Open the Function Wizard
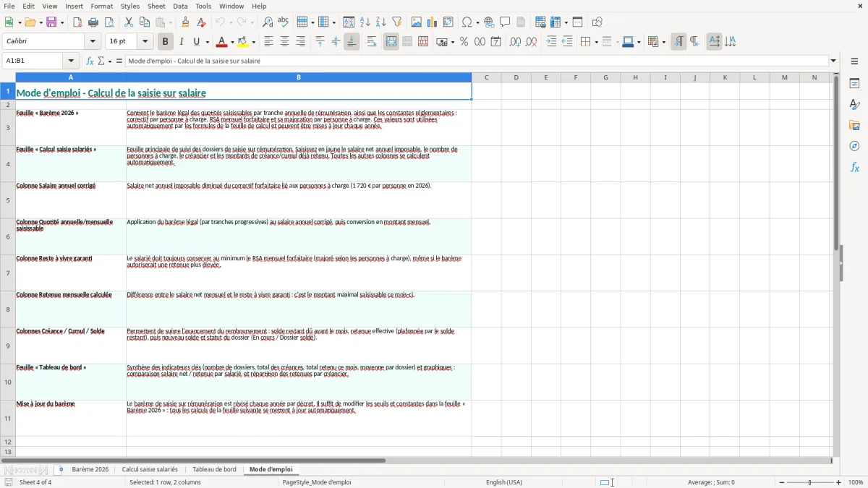 click(x=90, y=61)
